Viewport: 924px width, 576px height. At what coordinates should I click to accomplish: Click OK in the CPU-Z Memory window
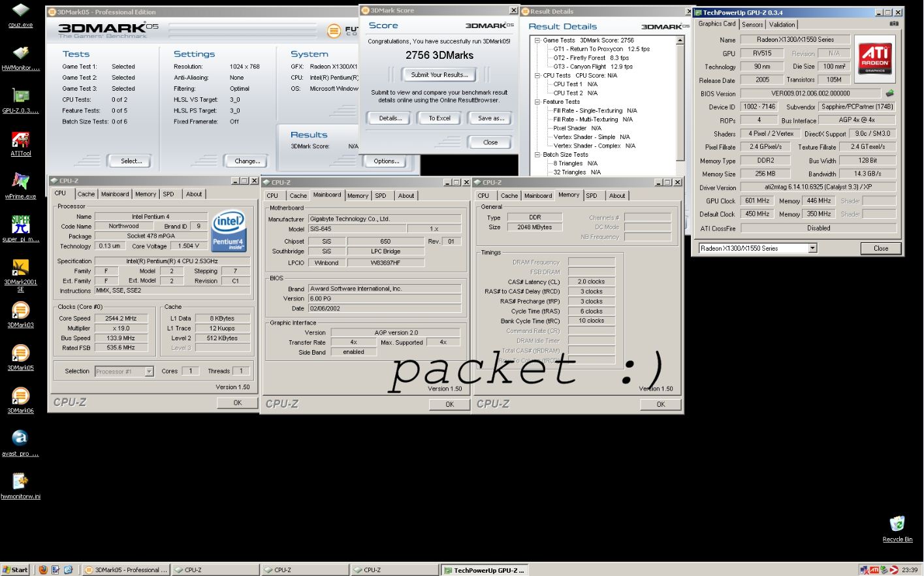(x=661, y=404)
